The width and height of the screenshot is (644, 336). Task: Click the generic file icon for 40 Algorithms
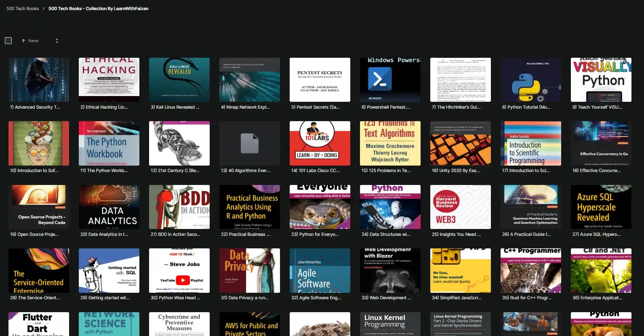(250, 143)
